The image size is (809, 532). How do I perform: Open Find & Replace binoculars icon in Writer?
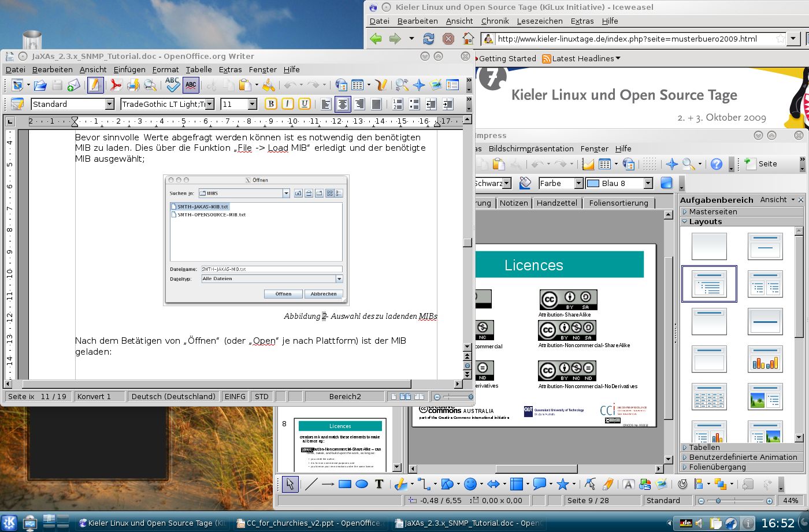[x=402, y=85]
